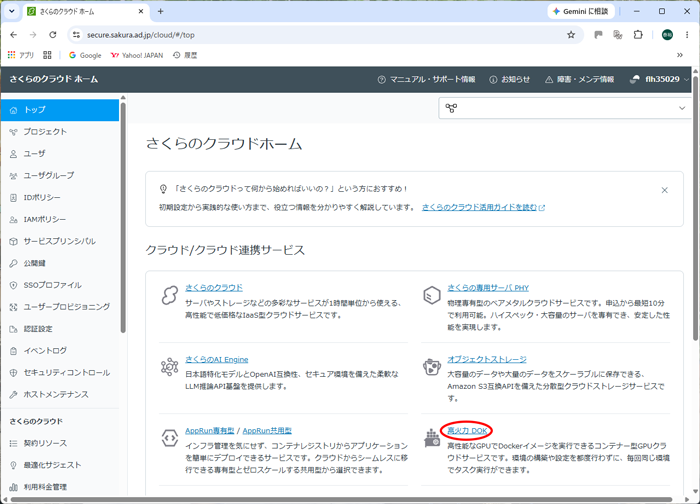Open the tab search dropdown arrow

[x=12, y=12]
